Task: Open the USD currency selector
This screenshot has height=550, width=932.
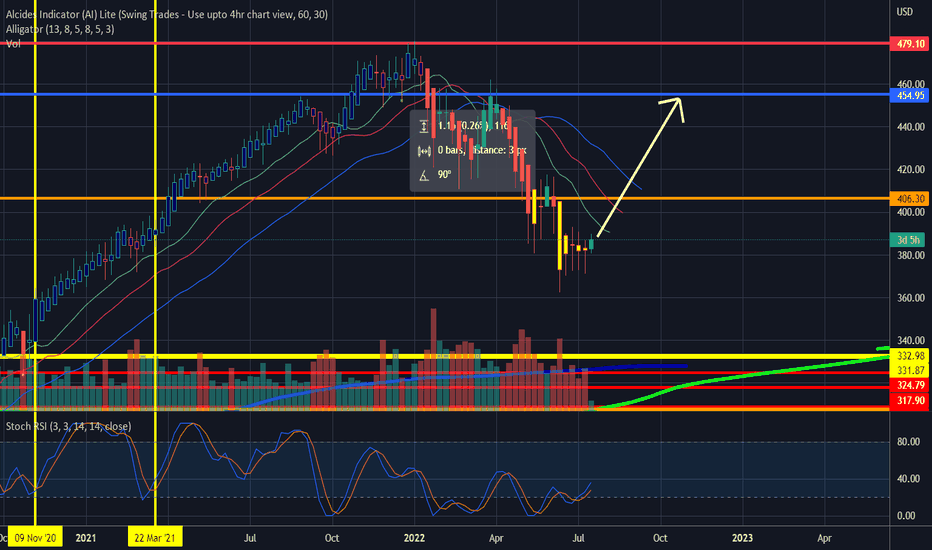Action: coord(905,12)
